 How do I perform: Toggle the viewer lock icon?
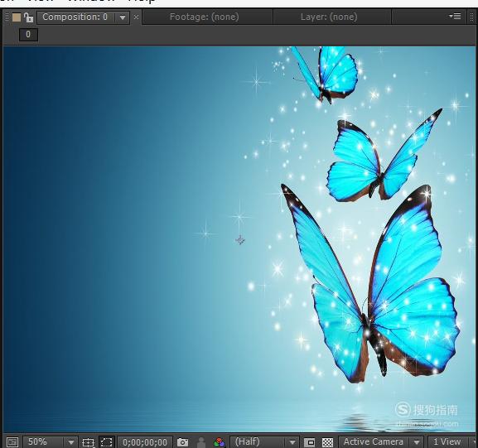pyautogui.click(x=28, y=17)
